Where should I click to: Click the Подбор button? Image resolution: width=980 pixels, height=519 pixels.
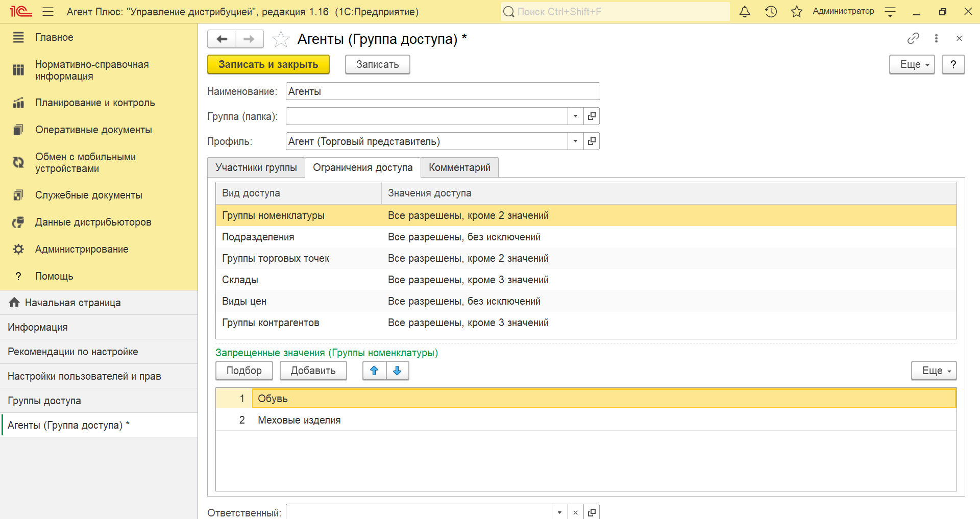pyautogui.click(x=244, y=370)
